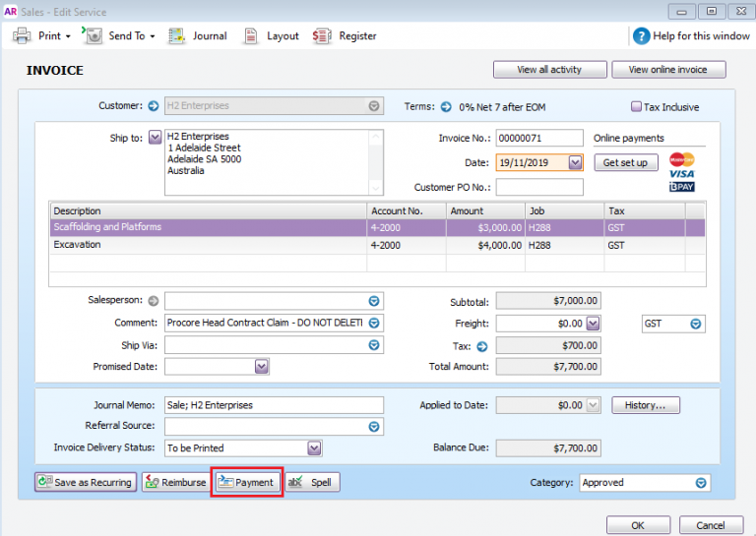756x536 pixels.
Task: Click the Customer zoom arrow icon
Action: 154,106
